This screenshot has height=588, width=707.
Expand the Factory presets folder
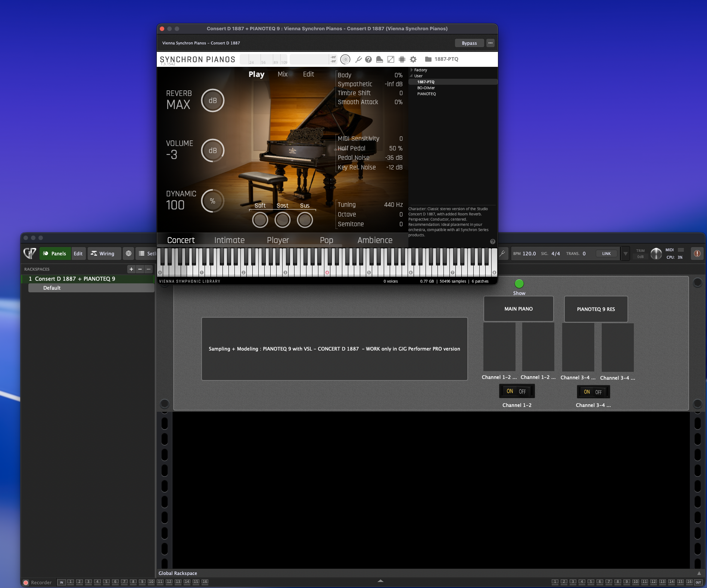(x=412, y=70)
